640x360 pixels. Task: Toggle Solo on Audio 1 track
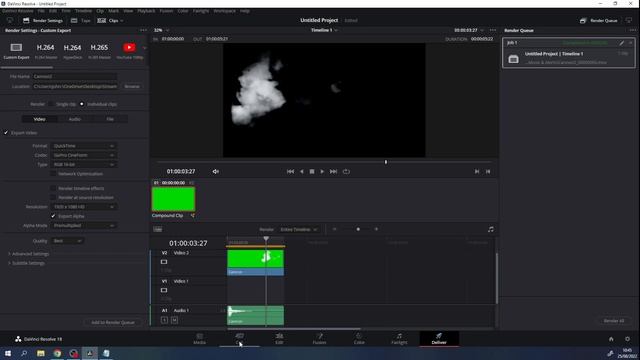coord(164,320)
